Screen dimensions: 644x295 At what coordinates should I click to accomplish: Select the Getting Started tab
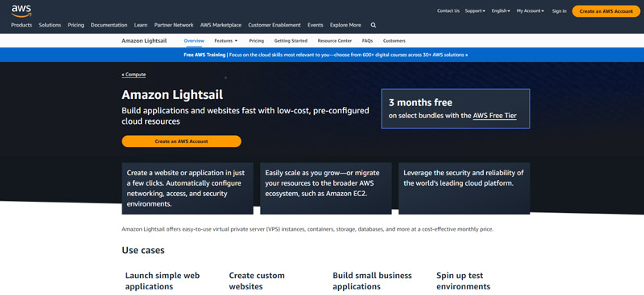pos(291,41)
